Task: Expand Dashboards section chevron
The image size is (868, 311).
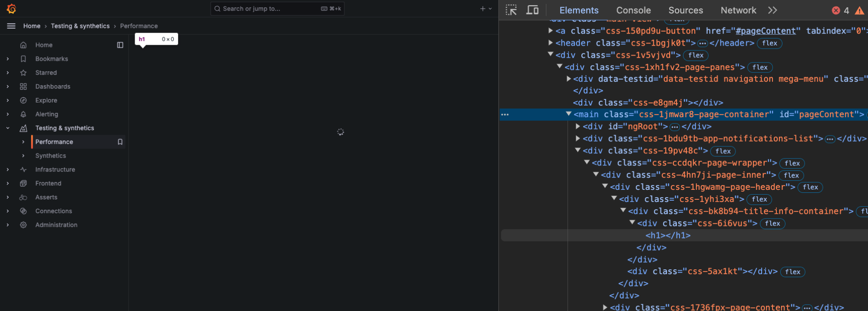Action: point(8,87)
